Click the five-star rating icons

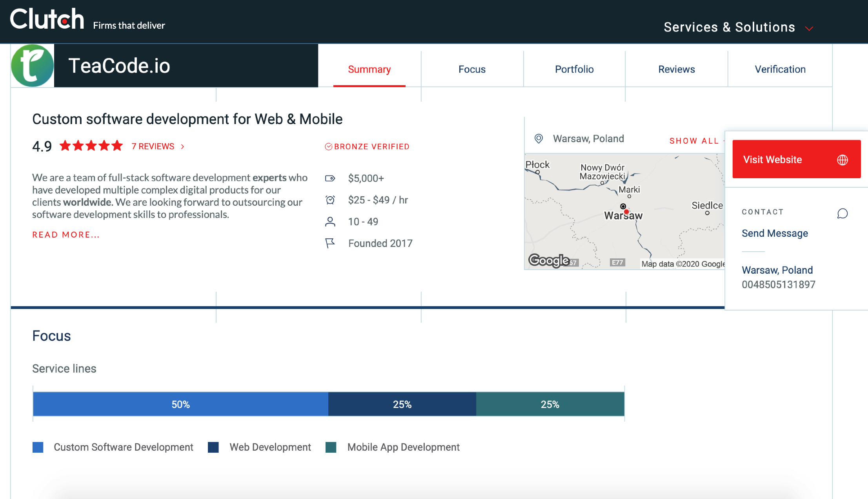click(x=91, y=146)
